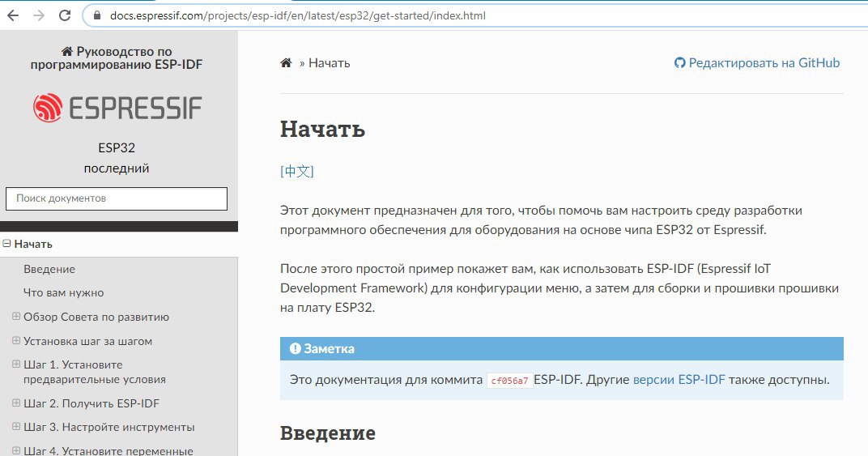Open Установка шаг за шагом item
868x456 pixels.
(x=87, y=341)
